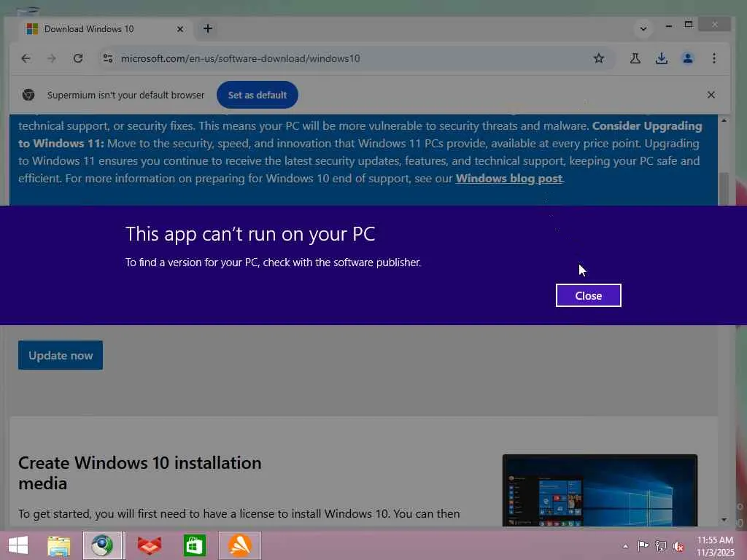Viewport: 747px width, 560px height.
Task: Open site information icon in address bar
Action: click(108, 58)
